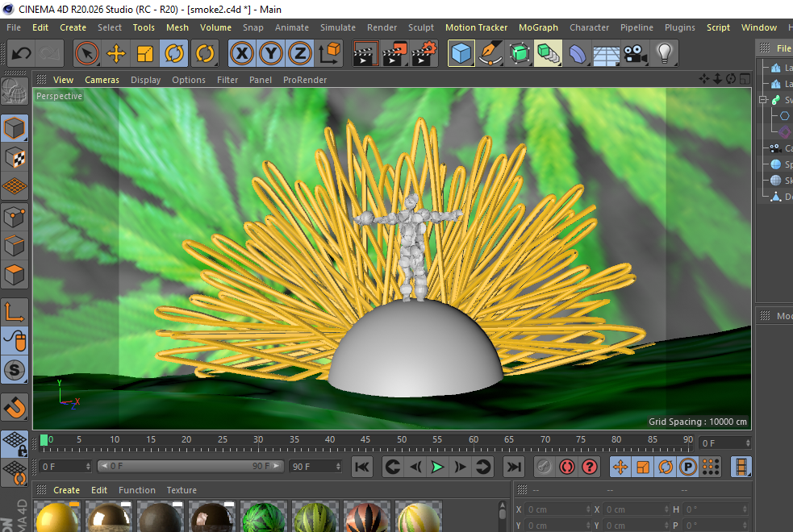Open the Simulate menu

338,27
